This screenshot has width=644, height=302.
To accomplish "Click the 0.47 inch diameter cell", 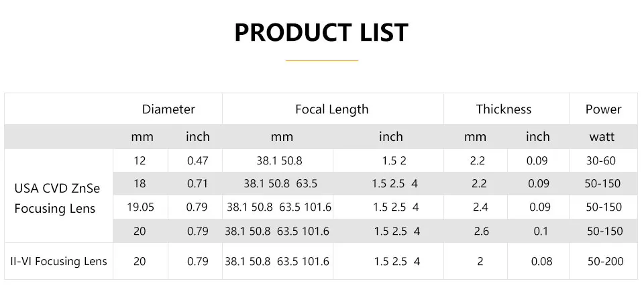I will point(197,160).
